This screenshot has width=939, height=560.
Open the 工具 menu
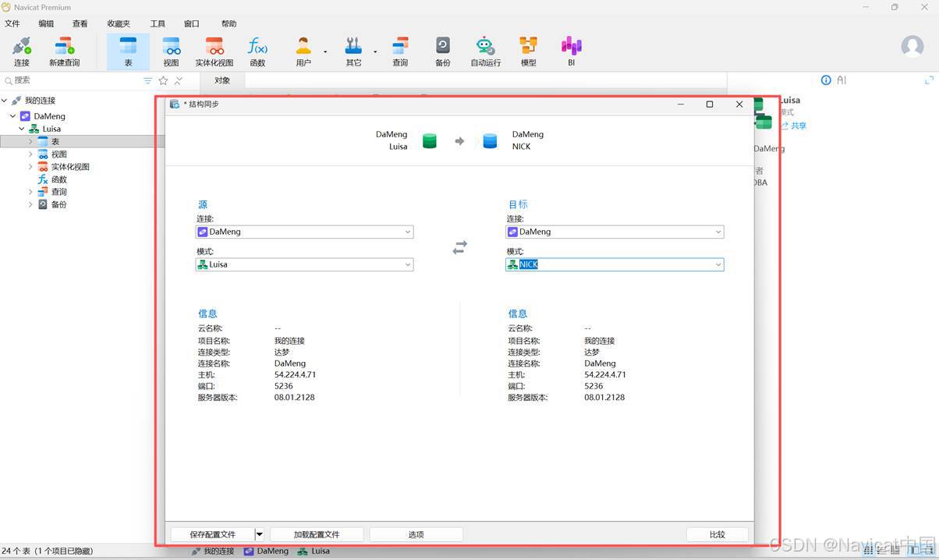158,24
